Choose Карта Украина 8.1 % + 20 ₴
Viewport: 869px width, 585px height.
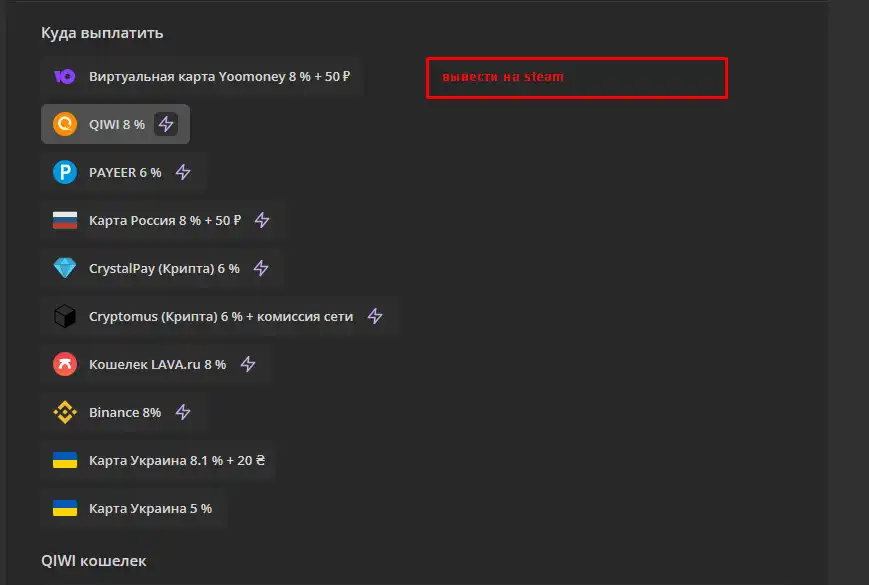click(159, 460)
